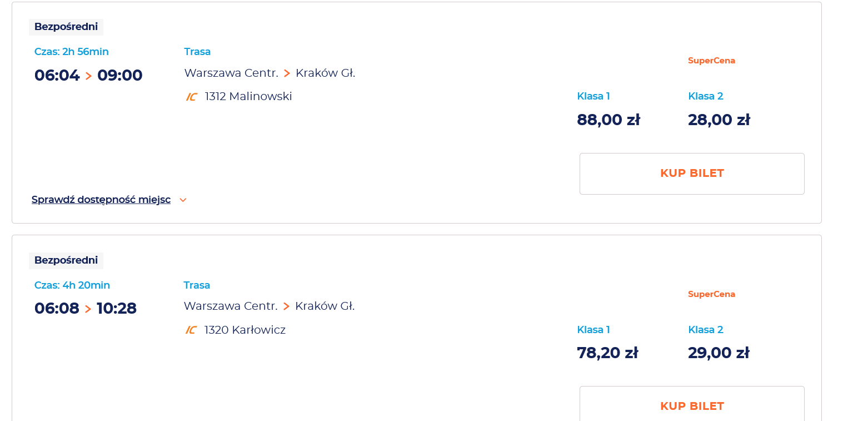Click the Bezpośredni badge on the 06:08 train
The height and width of the screenshot is (421, 868).
pos(66,260)
